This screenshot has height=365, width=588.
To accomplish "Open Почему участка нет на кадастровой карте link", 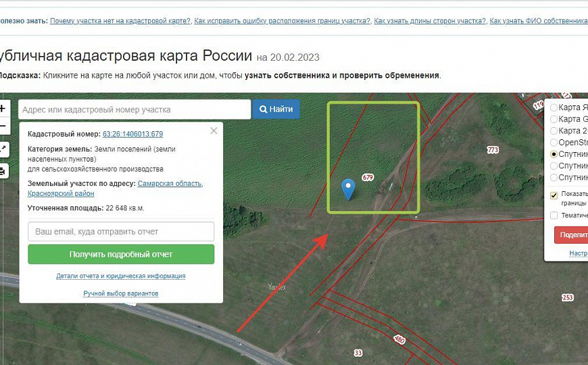I will click(x=120, y=21).
